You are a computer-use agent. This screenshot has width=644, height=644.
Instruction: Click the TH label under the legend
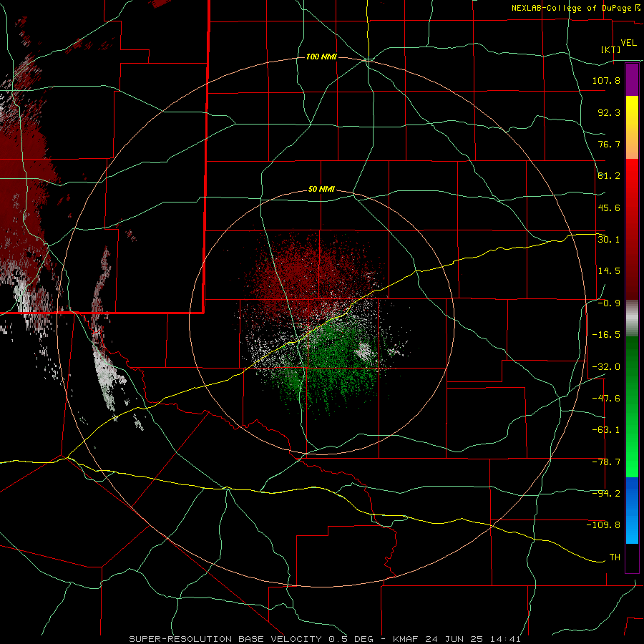click(615, 557)
